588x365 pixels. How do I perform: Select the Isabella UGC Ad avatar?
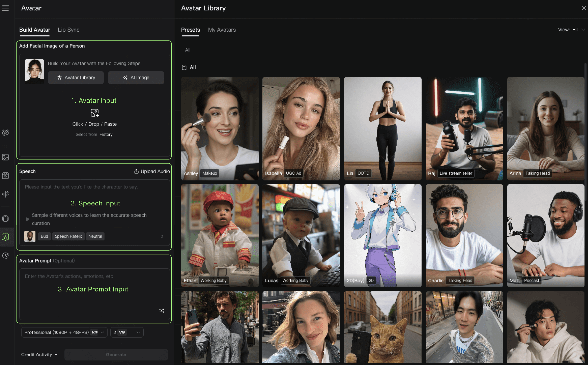[x=301, y=128]
